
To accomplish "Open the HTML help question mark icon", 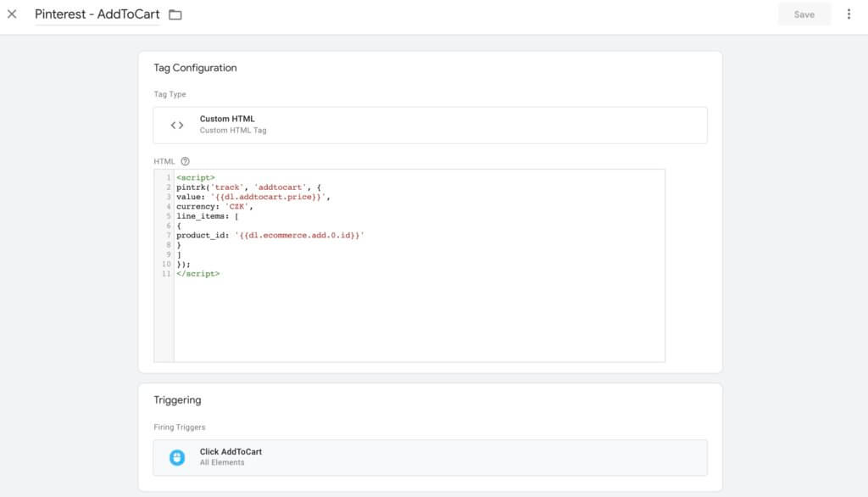I will pyautogui.click(x=186, y=161).
